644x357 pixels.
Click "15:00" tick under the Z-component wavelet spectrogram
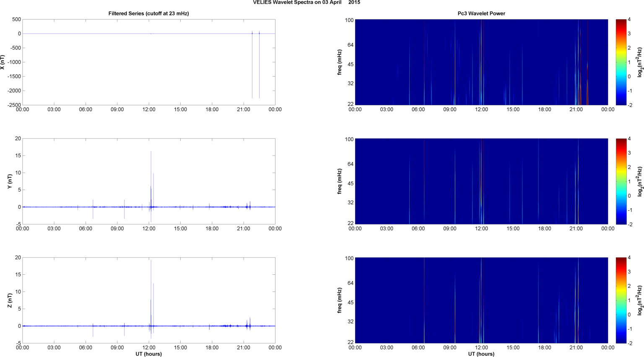coord(513,347)
